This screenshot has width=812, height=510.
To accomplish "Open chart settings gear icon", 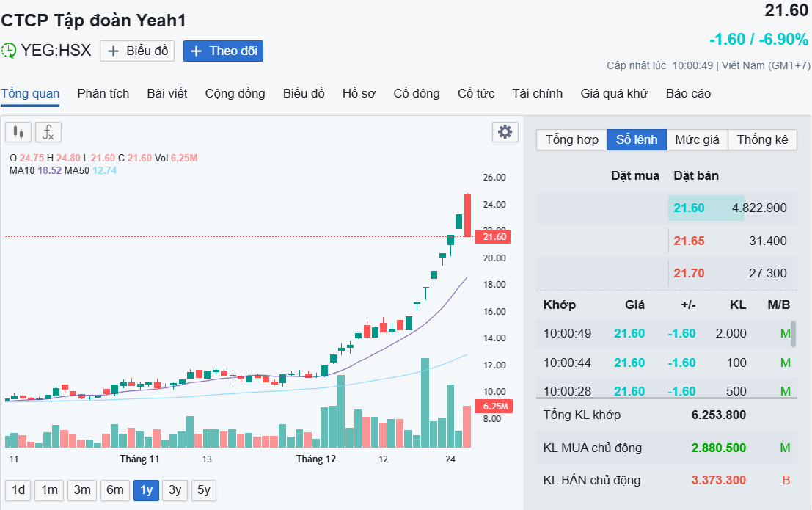I will (505, 132).
